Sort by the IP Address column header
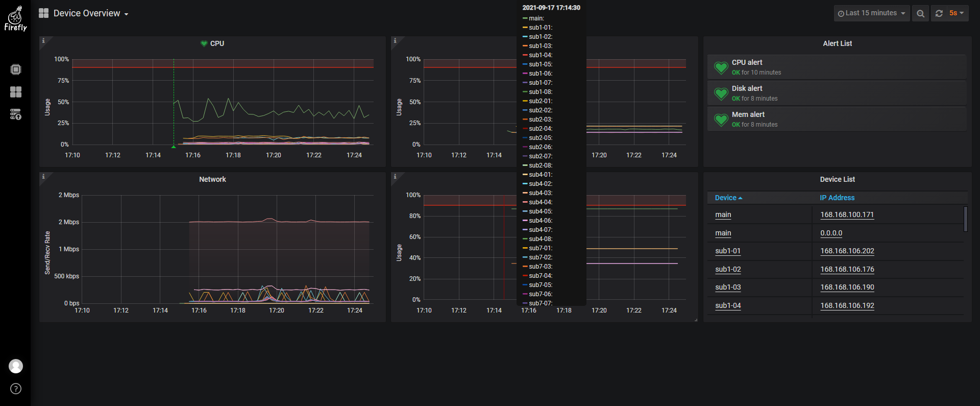The image size is (980, 406). (837, 198)
